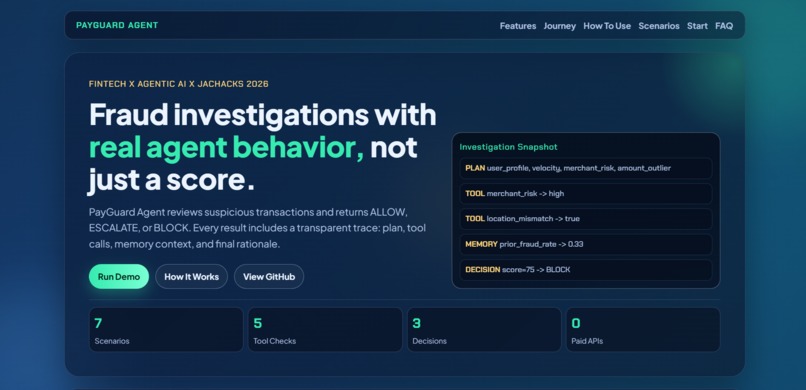This screenshot has width=806, height=390.
Task: Click the Investigation Snapshot heading
Action: point(508,147)
